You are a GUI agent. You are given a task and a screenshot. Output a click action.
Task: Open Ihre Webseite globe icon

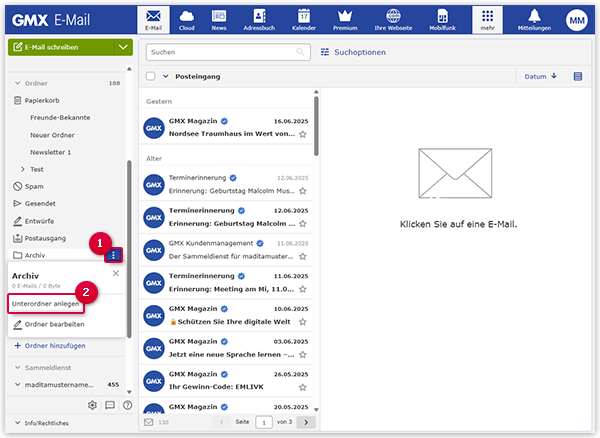393,20
